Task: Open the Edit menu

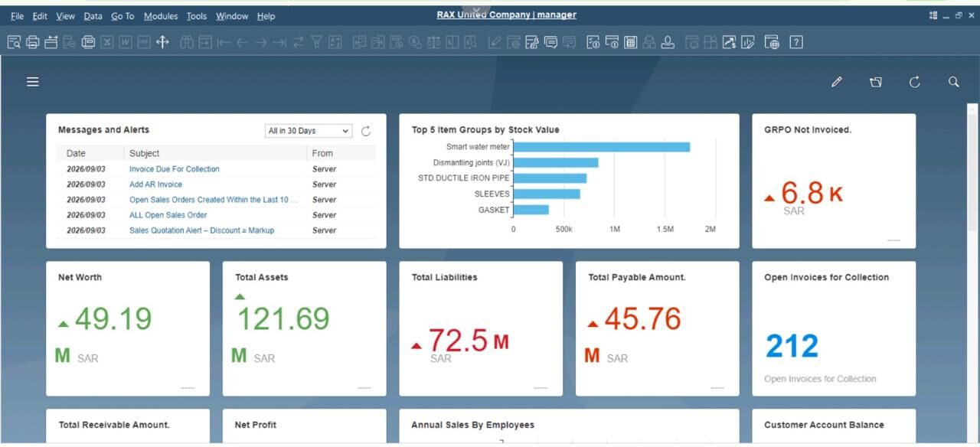Action: 40,16
